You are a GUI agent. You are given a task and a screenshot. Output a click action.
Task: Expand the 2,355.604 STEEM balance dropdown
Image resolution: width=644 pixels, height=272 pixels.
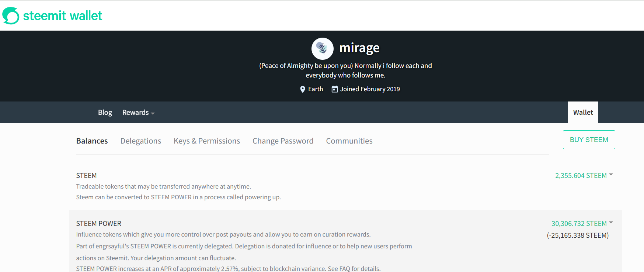(584, 176)
